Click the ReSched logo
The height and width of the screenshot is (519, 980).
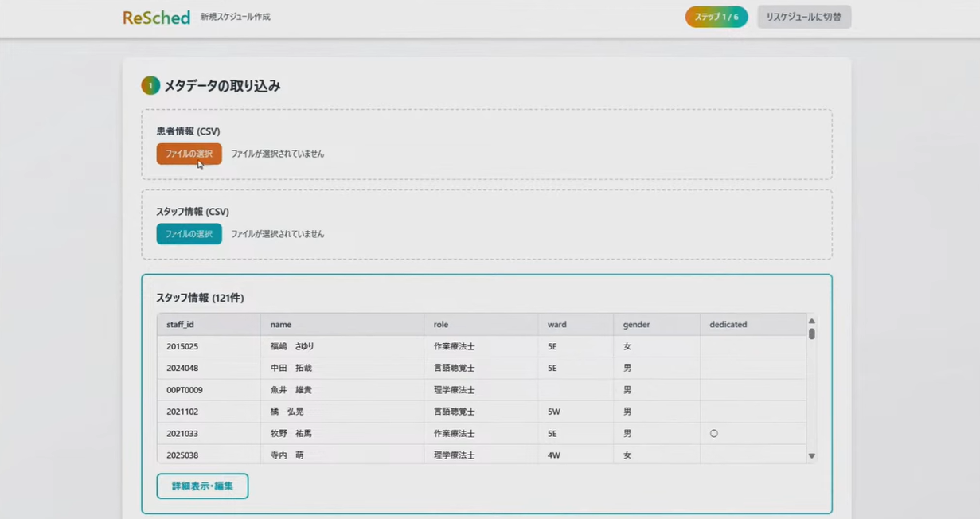point(156,17)
